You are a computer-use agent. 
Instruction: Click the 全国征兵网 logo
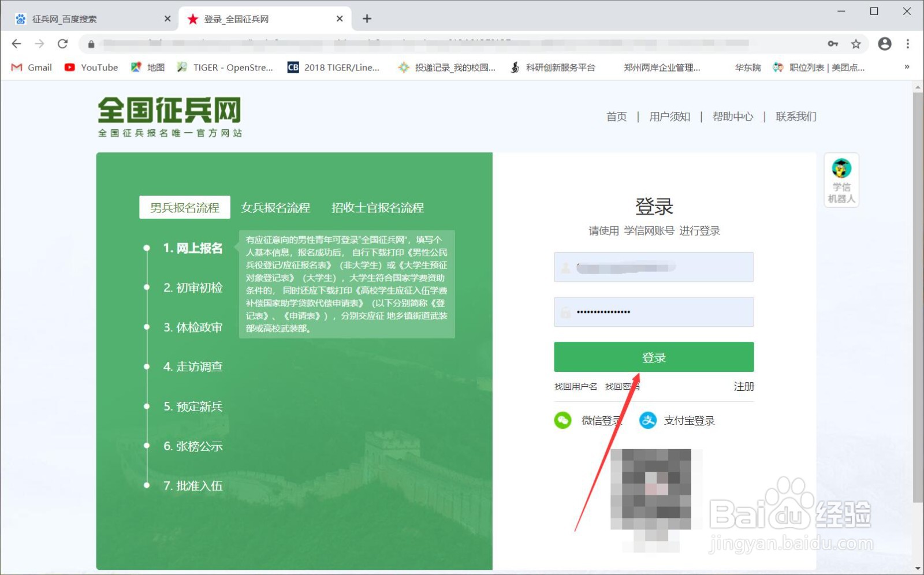click(x=170, y=117)
